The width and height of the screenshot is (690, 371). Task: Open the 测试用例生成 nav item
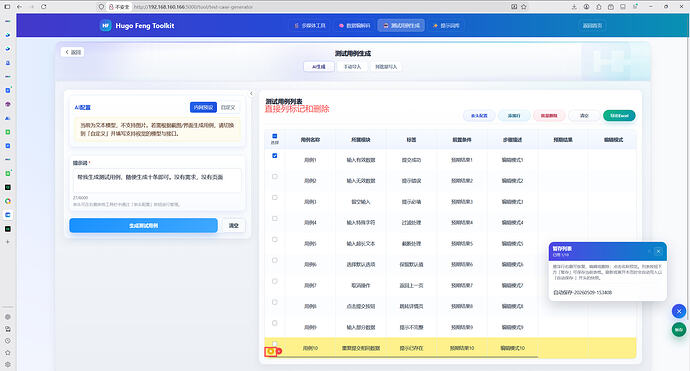tap(401, 26)
